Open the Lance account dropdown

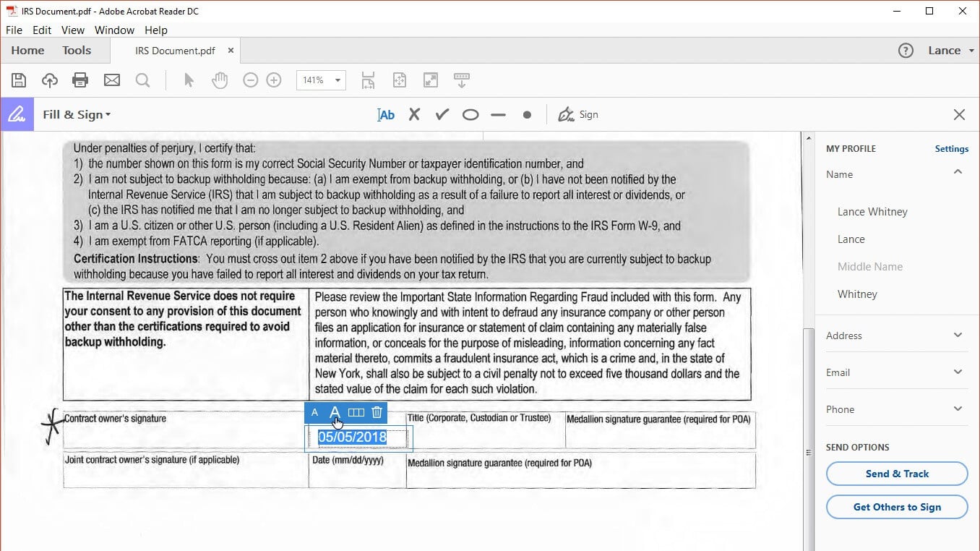point(951,51)
